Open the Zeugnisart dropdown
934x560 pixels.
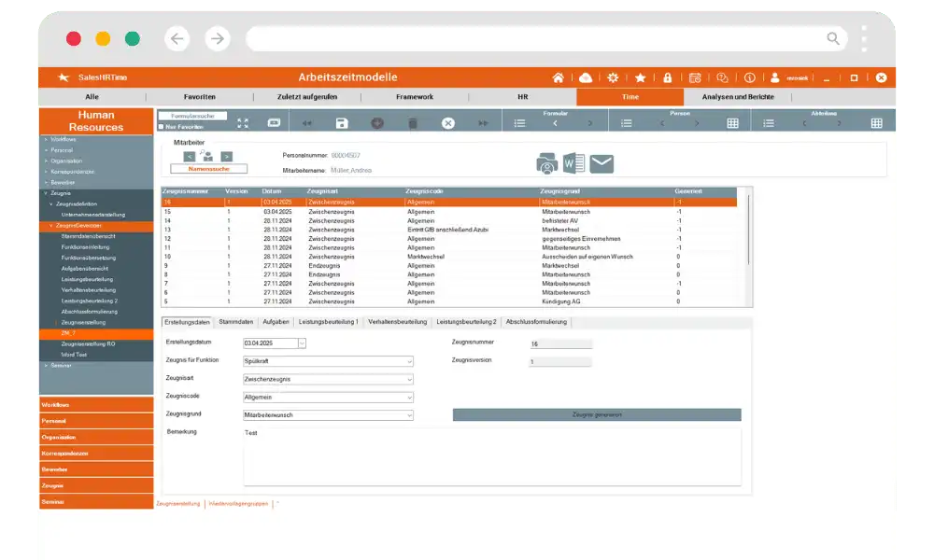tap(409, 379)
